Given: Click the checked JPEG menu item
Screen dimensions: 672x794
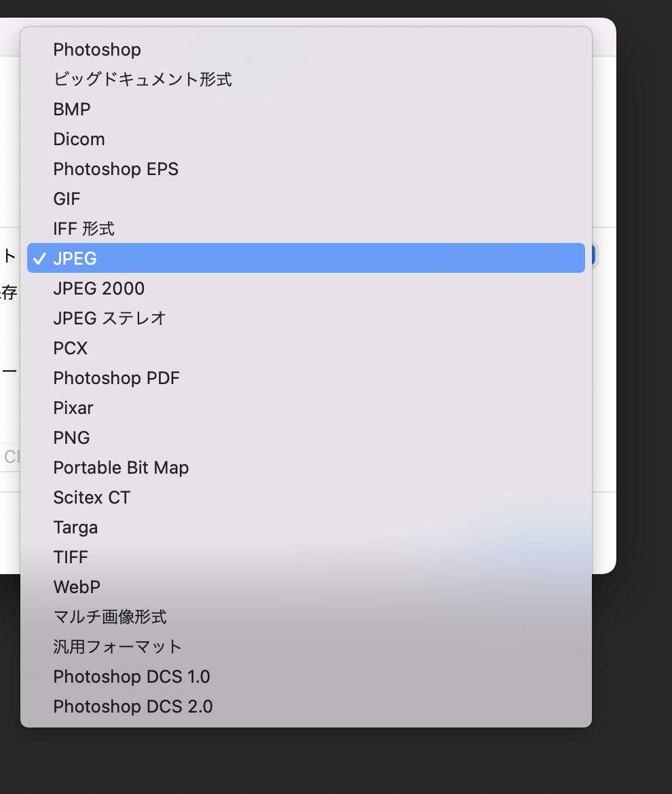Looking at the screenshot, I should pos(306,259).
